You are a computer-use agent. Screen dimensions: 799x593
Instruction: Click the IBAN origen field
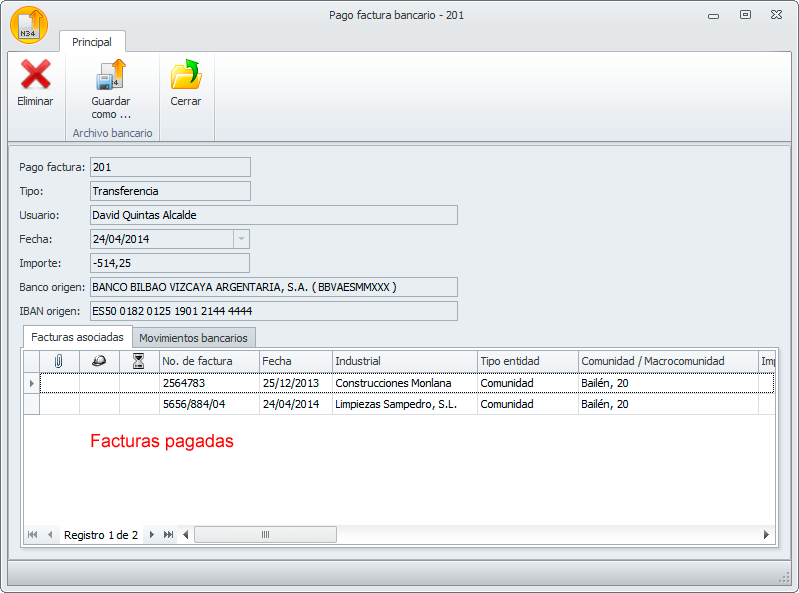click(x=274, y=311)
